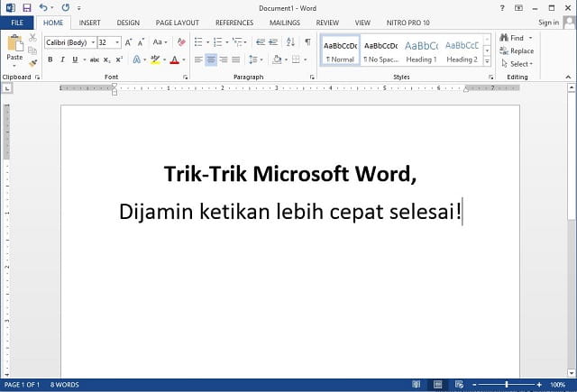577x392 pixels.
Task: Click the Replace button
Action: click(517, 50)
